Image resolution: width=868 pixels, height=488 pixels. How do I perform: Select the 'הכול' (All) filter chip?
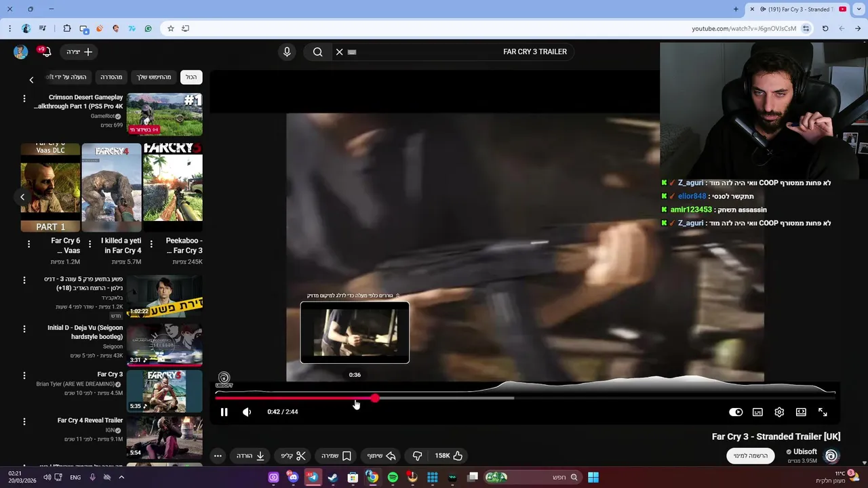tap(191, 77)
